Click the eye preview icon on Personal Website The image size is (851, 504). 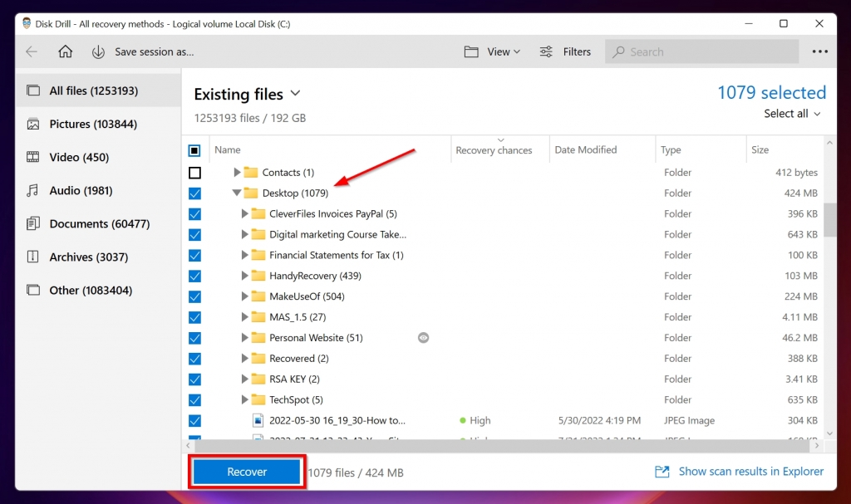pyautogui.click(x=423, y=338)
